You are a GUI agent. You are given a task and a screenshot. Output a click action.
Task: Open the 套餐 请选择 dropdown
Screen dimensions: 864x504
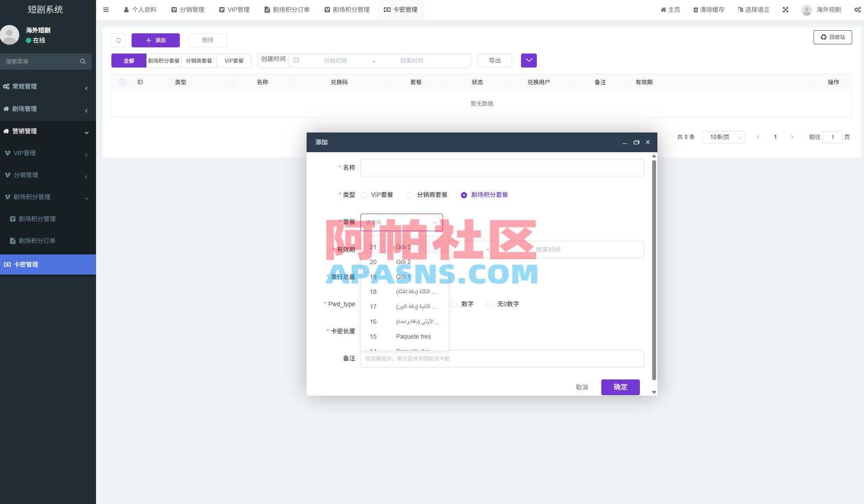pyautogui.click(x=401, y=222)
